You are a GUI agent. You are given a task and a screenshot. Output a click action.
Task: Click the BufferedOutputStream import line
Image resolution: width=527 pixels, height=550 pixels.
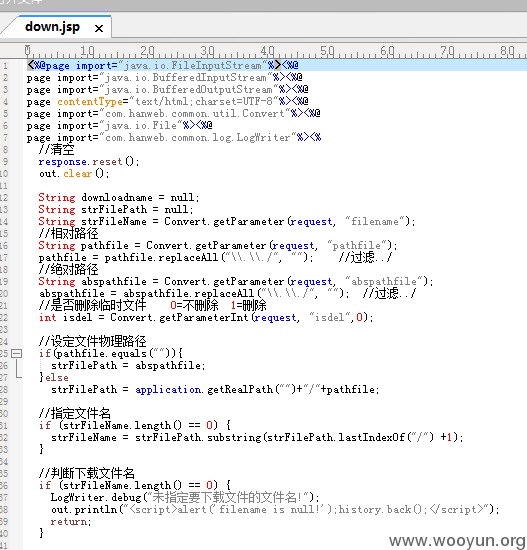pos(168,89)
